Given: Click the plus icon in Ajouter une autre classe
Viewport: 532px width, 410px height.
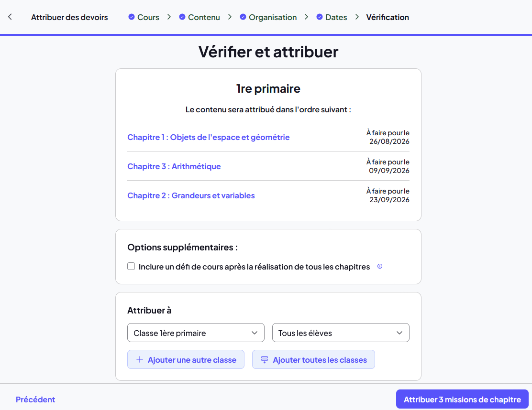Looking at the screenshot, I should click(139, 359).
